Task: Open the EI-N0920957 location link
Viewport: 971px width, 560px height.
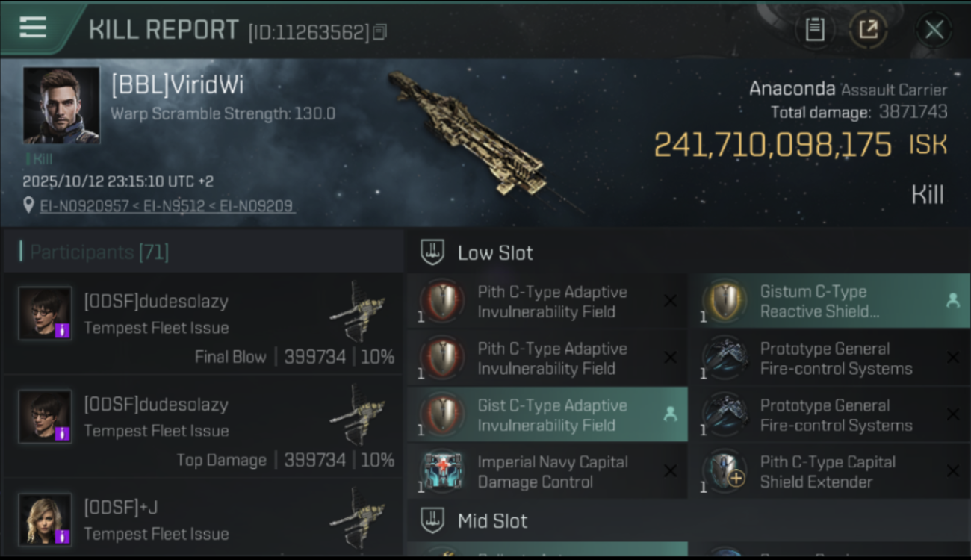Action: pos(84,205)
